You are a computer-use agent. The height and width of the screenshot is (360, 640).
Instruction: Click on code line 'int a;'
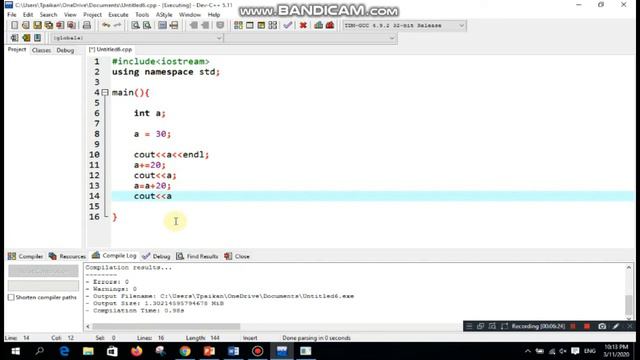(149, 113)
